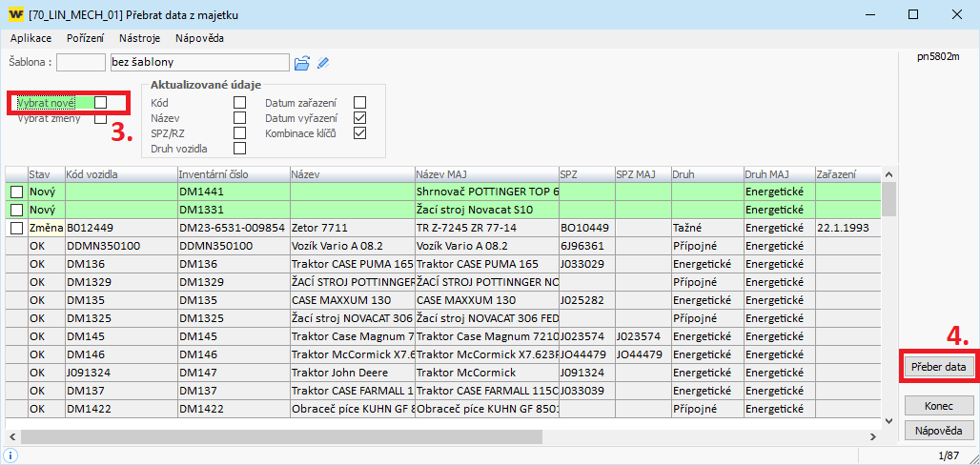Click name cell 'Traktor John Deere'
The height and width of the screenshot is (465, 980).
pyautogui.click(x=353, y=373)
